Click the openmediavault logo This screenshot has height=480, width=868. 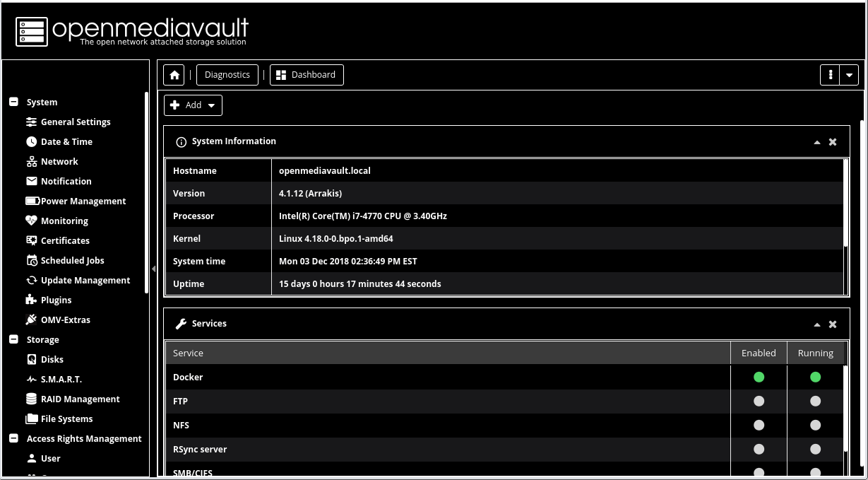tap(131, 31)
